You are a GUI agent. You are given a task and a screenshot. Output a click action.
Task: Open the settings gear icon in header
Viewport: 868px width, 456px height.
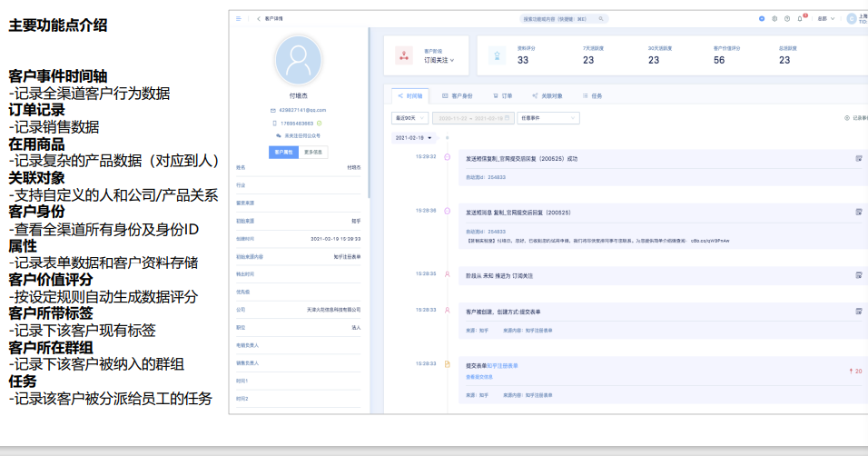pyautogui.click(x=774, y=18)
